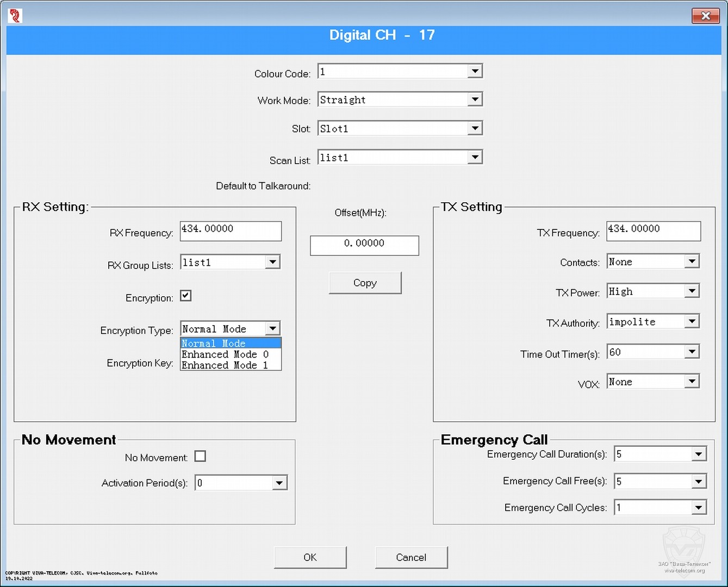Screen dimensions: 728x587
Task: Expand the Work Mode dropdown
Action: click(475, 99)
